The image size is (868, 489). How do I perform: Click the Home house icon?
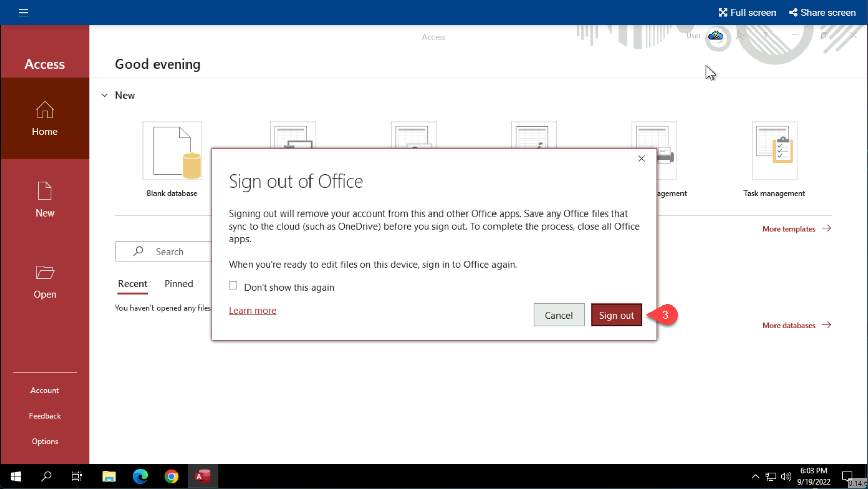45,110
